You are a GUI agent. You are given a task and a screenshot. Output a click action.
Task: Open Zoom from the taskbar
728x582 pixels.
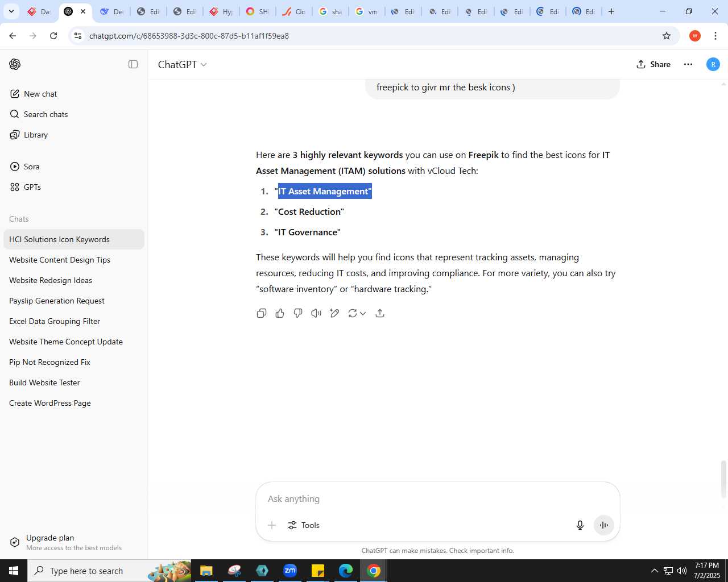coord(290,571)
